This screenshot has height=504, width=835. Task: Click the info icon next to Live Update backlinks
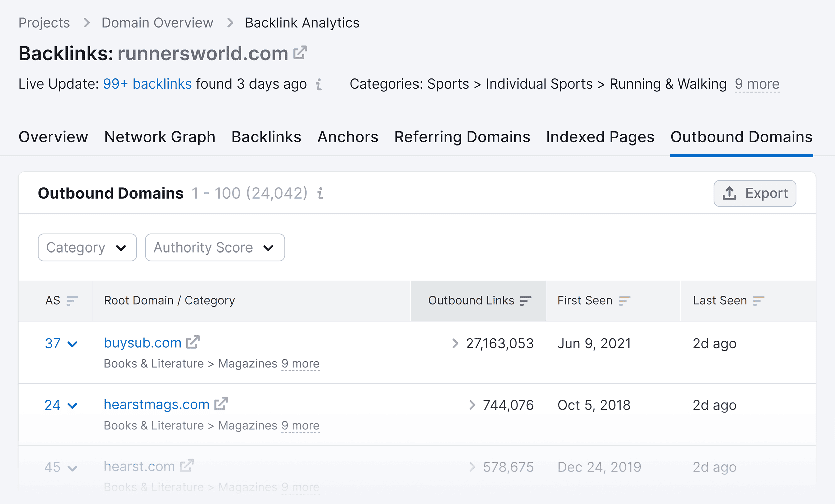(x=319, y=85)
